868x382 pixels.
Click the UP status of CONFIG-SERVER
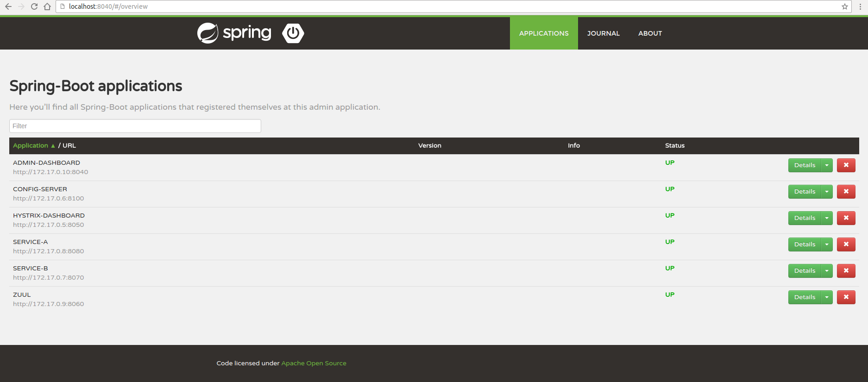670,189
